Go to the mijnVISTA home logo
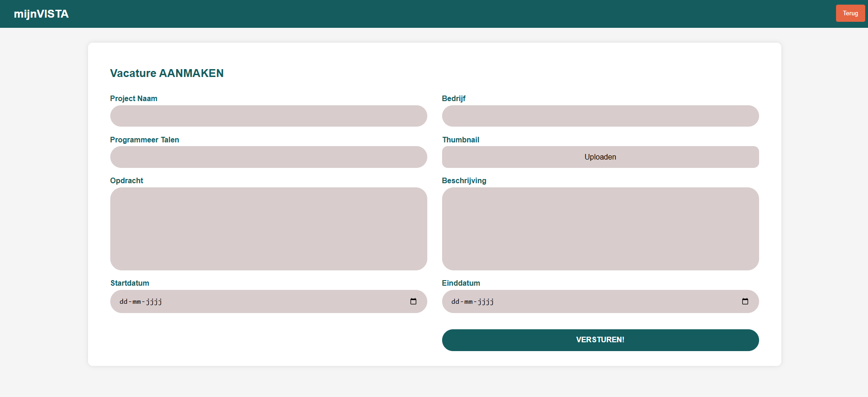The height and width of the screenshot is (397, 868). tap(41, 14)
